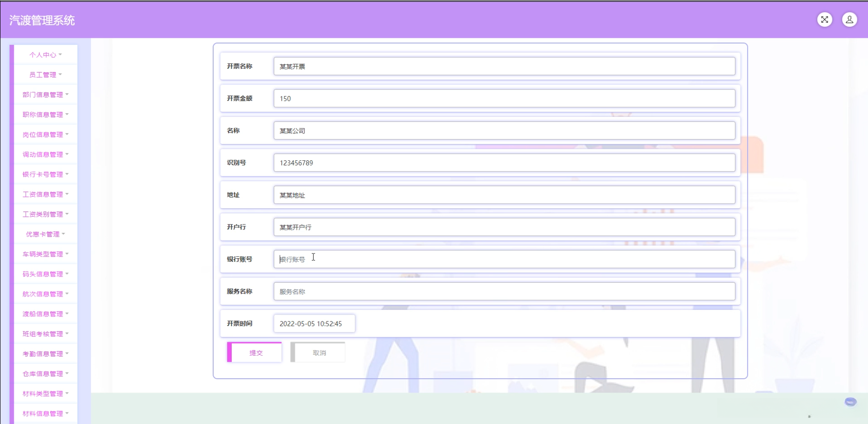Select 材料类型管理 in the sidebar
The image size is (868, 424).
46,394
